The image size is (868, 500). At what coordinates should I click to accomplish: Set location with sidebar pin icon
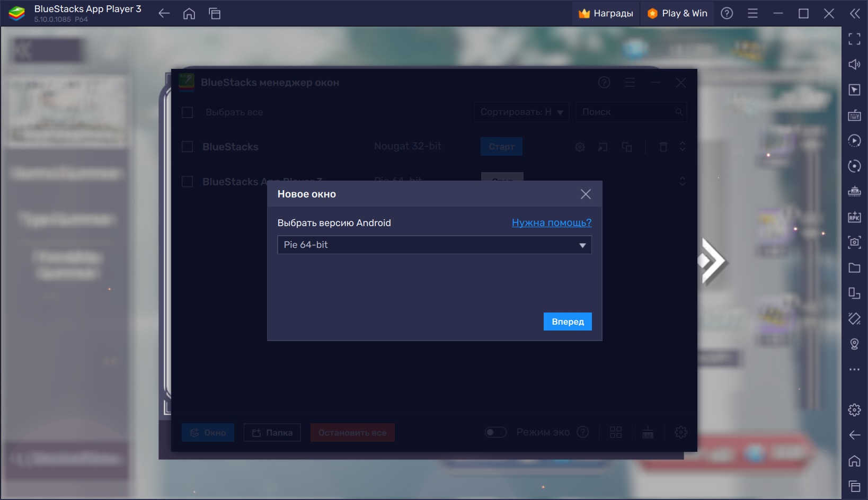pyautogui.click(x=854, y=344)
